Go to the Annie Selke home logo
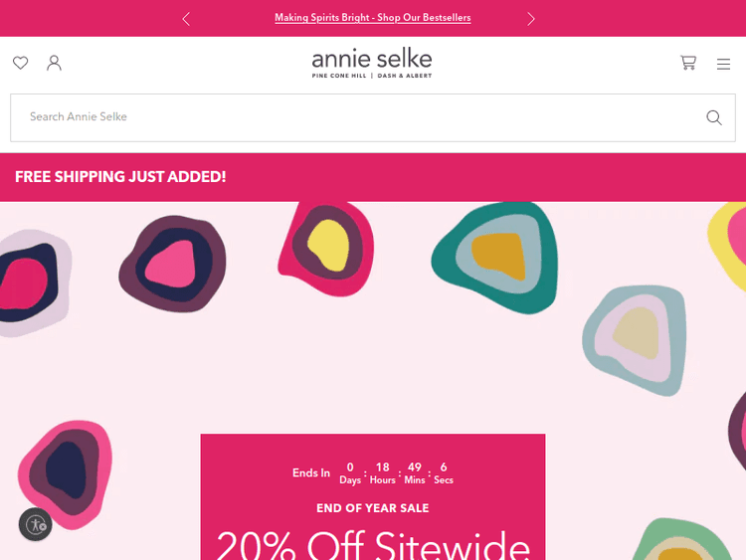The image size is (746, 560). tap(372, 59)
